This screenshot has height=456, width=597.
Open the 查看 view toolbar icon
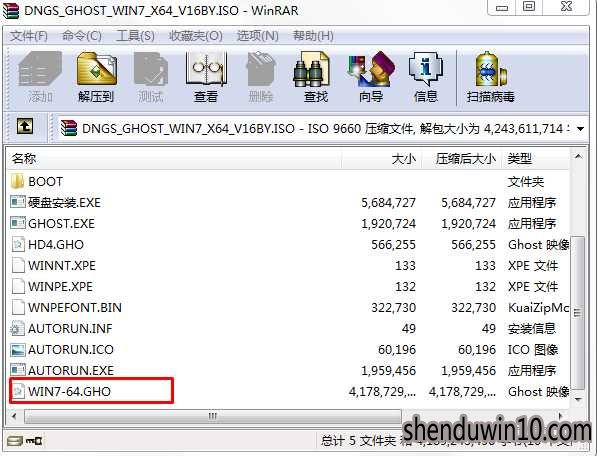click(206, 77)
